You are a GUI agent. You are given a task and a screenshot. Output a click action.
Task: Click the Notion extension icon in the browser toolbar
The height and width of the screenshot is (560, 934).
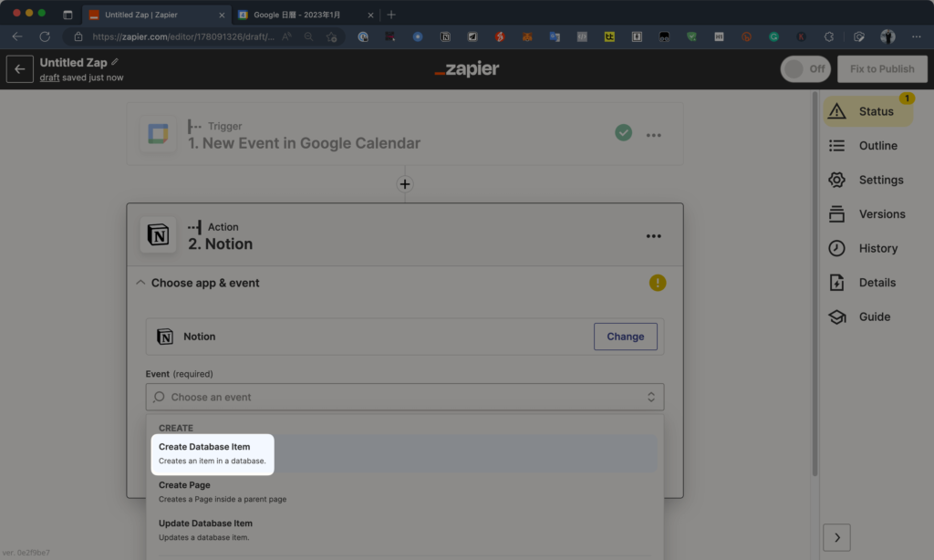tap(445, 36)
